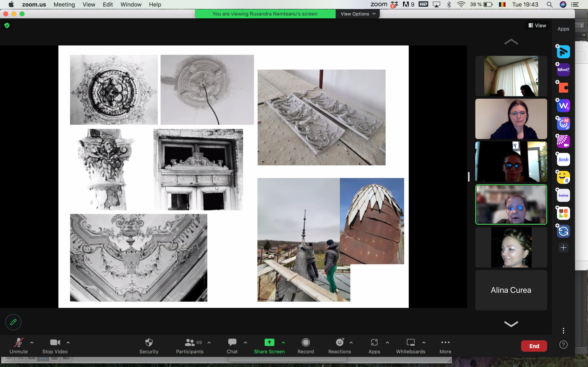Expand Share Screen options with the chevron

tap(283, 342)
